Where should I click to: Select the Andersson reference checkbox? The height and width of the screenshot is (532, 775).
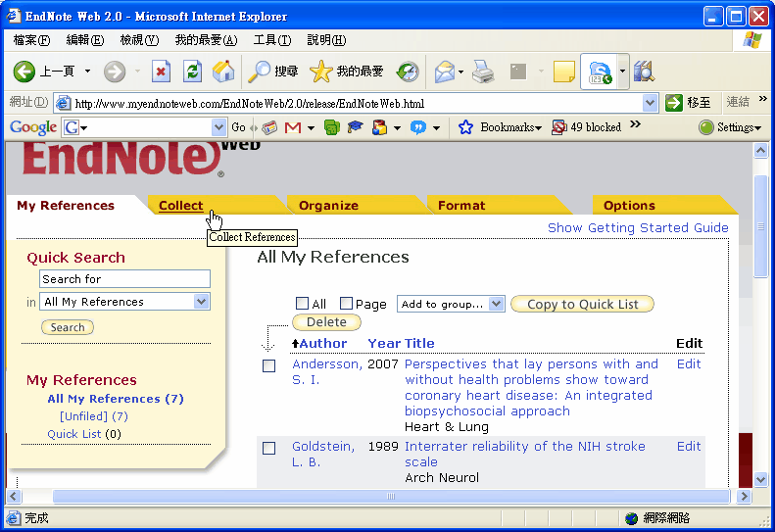269,365
